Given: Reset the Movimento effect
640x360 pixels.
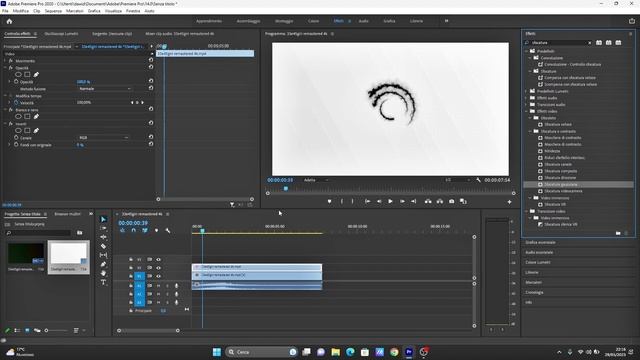Looking at the screenshot, I should pyautogui.click(x=151, y=60).
